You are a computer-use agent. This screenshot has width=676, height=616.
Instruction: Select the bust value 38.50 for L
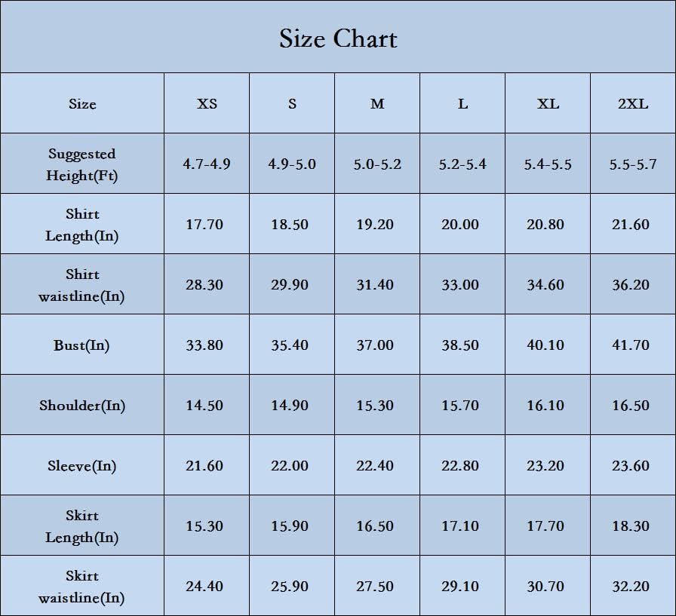tap(460, 345)
